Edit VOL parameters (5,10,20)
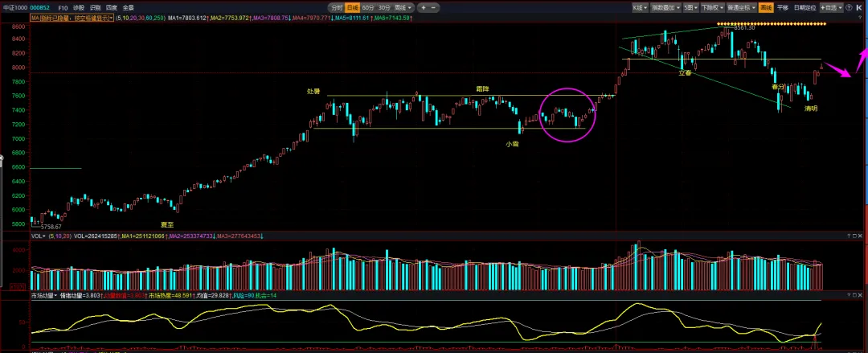 (x=59, y=236)
